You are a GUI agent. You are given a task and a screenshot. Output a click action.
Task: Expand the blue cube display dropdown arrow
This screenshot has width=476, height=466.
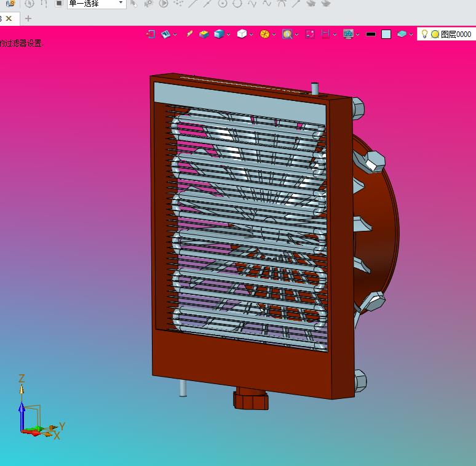tap(228, 34)
